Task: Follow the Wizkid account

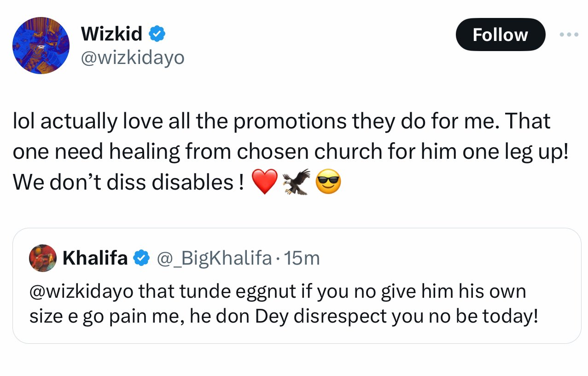Action: click(500, 35)
